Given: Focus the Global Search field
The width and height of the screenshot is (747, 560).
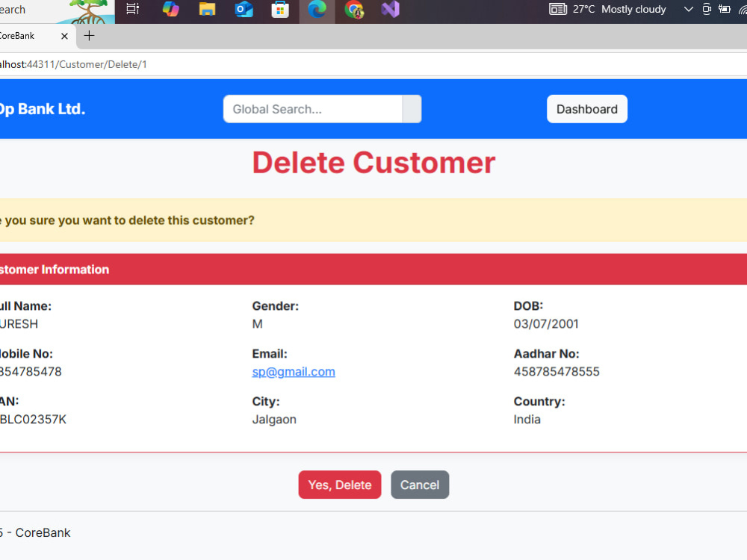Looking at the screenshot, I should [313, 109].
